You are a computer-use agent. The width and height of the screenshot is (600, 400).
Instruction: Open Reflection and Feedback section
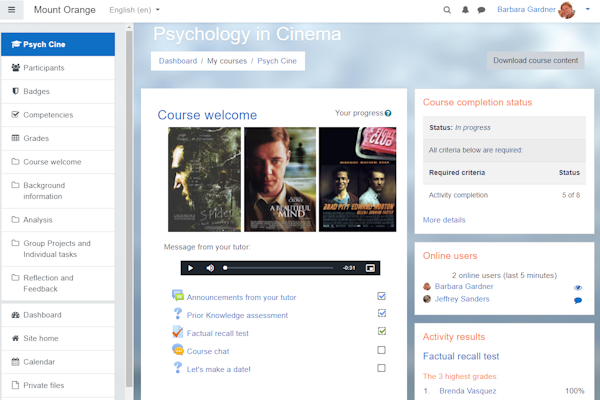pos(58,283)
